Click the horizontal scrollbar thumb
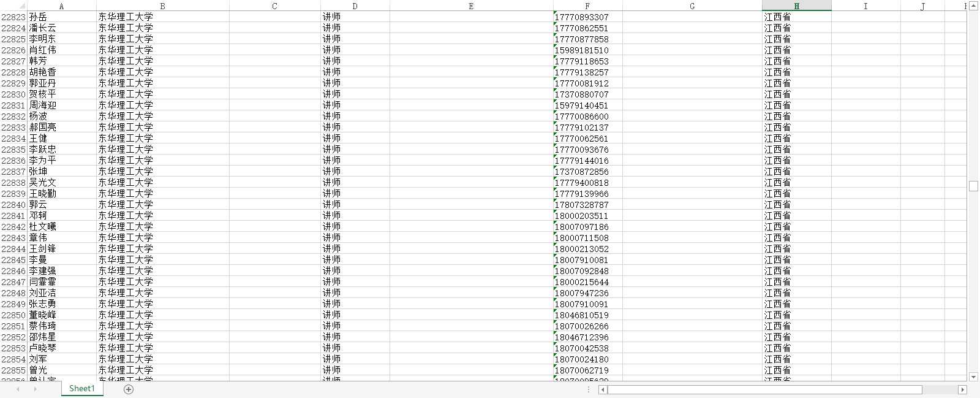The height and width of the screenshot is (398, 980). coord(764,389)
